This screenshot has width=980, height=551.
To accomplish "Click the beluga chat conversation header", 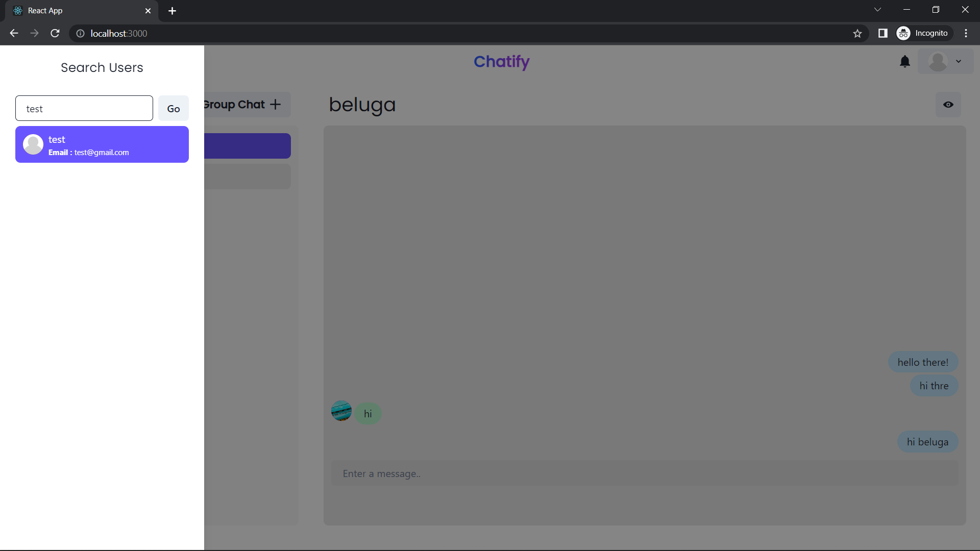I will coord(362,104).
